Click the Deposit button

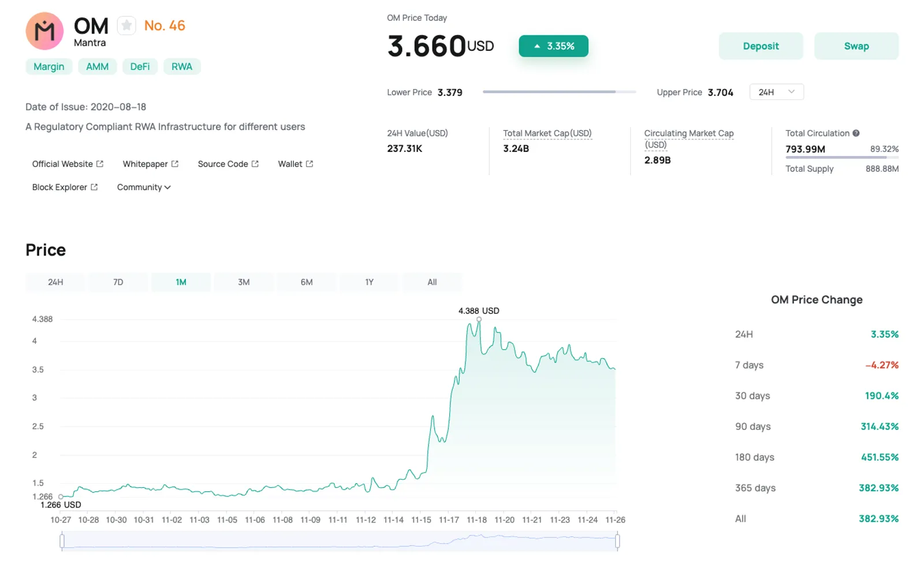(761, 46)
